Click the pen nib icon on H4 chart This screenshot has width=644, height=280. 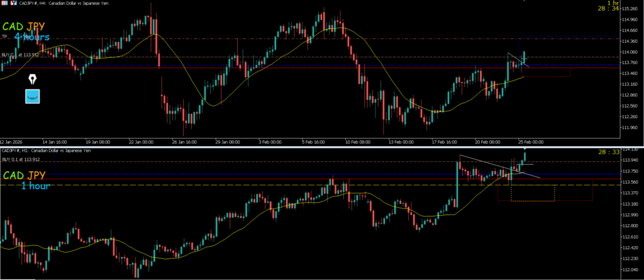[x=32, y=80]
